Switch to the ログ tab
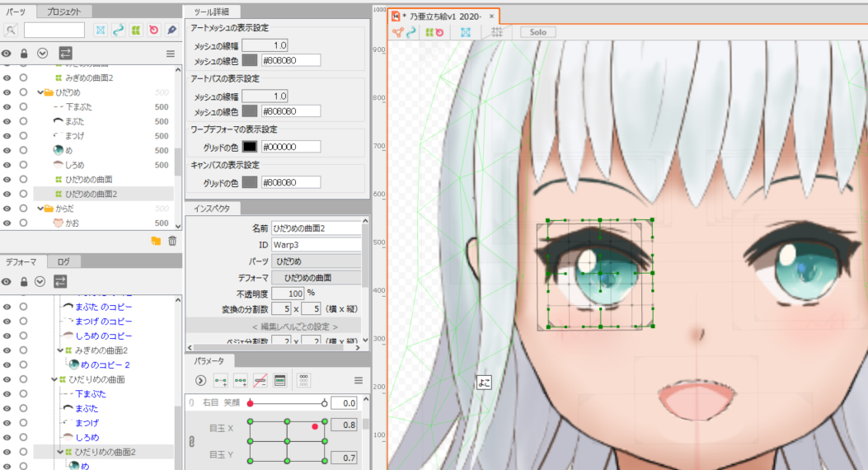This screenshot has height=470, width=868. [x=63, y=262]
